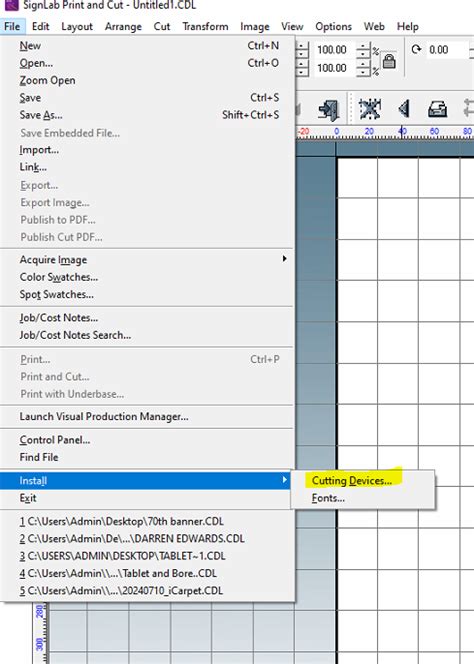
Task: Open the Transform menu
Action: (x=205, y=26)
